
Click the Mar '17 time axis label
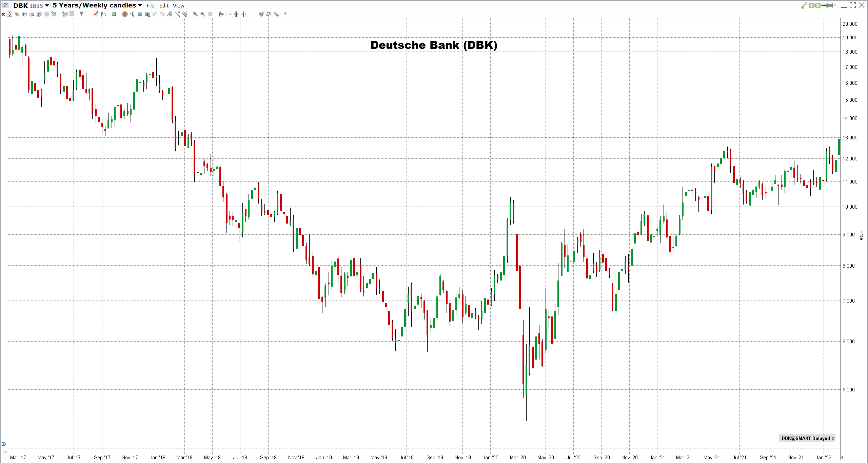[18, 458]
